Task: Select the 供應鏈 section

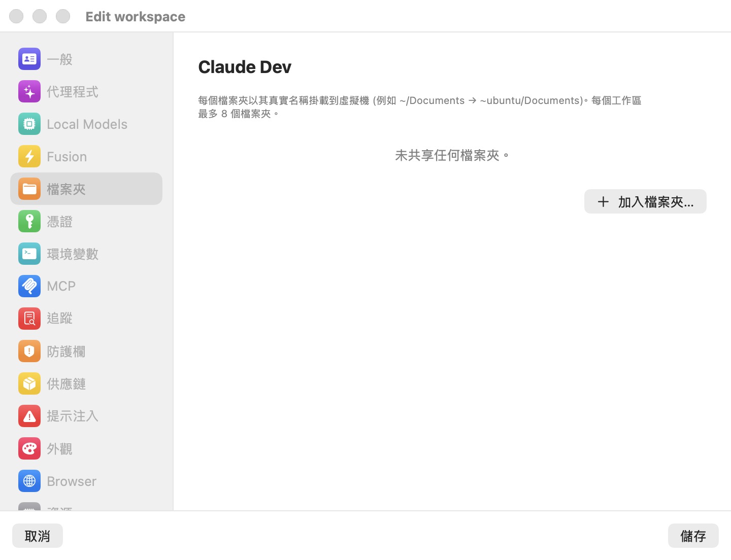Action: (x=66, y=383)
